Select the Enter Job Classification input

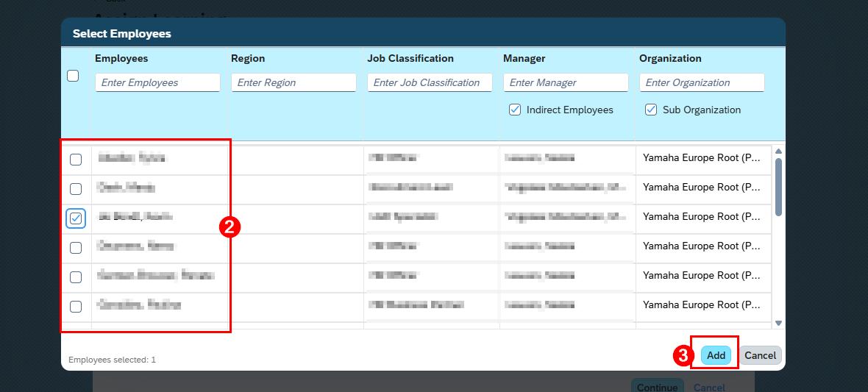click(430, 82)
